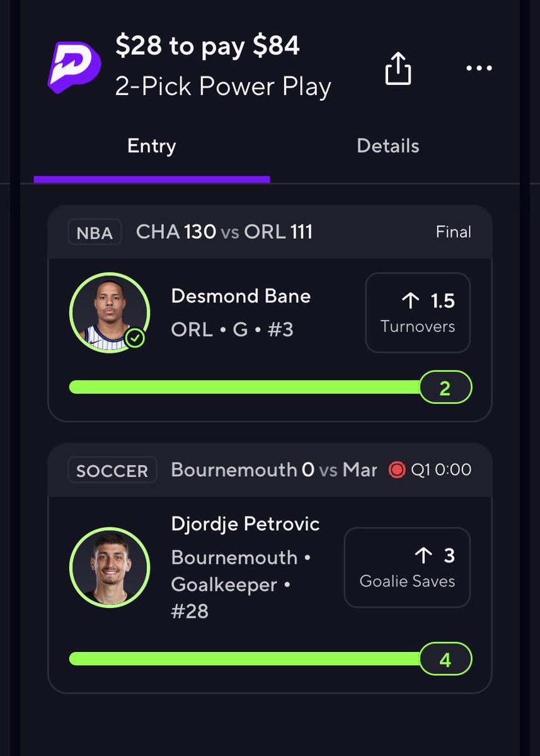540x756 pixels.
Task: Open Djordje Petrovic's player photo
Action: pyautogui.click(x=110, y=567)
